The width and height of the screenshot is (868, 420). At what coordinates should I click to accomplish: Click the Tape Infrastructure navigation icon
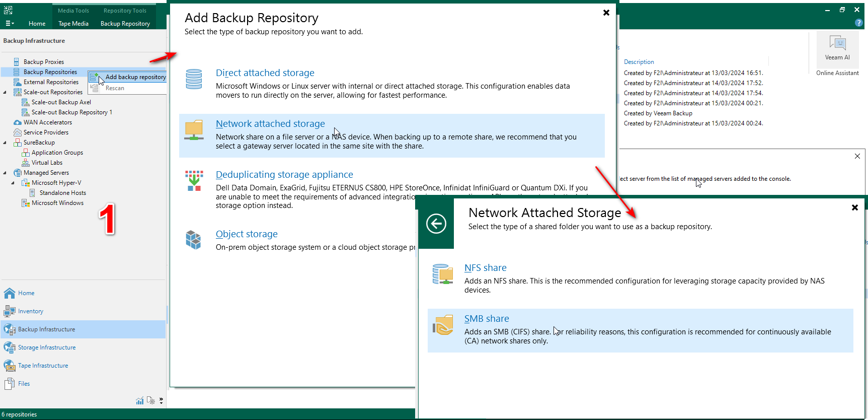point(10,366)
